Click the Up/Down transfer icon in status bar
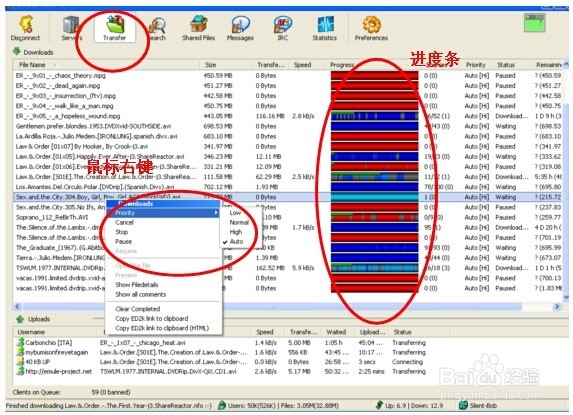The width and height of the screenshot is (573, 415). (379, 405)
